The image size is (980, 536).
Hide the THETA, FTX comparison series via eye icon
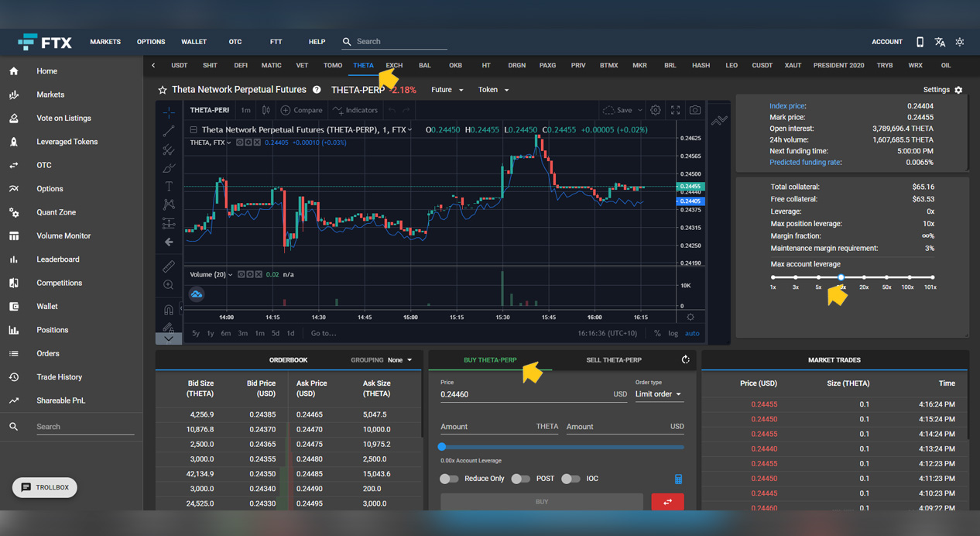click(x=240, y=143)
